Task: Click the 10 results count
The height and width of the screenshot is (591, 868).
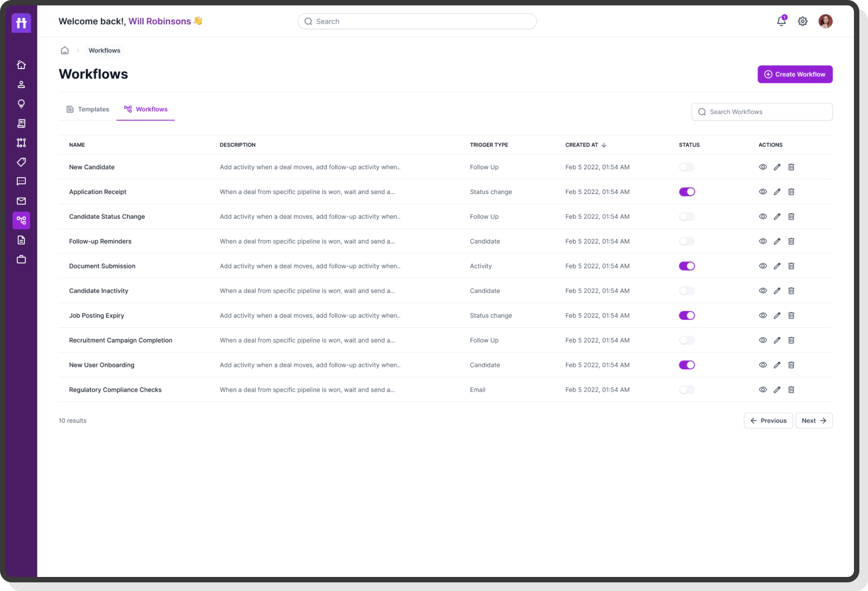Action: 72,421
